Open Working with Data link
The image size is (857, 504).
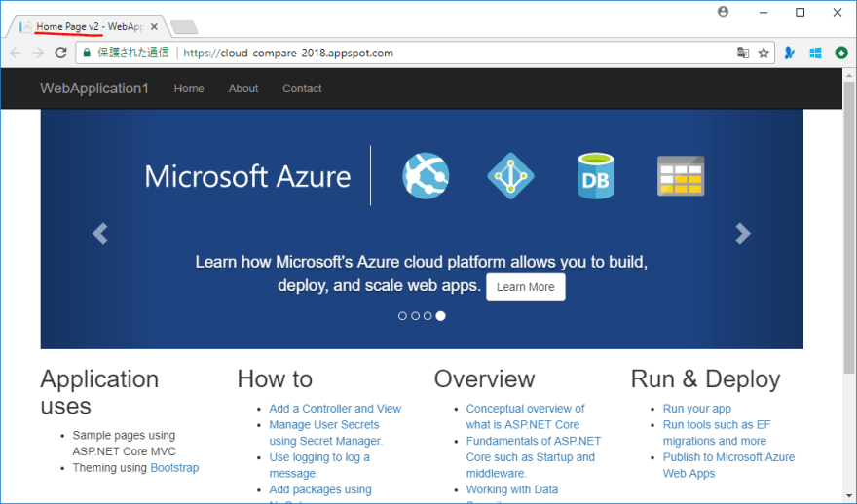click(512, 489)
